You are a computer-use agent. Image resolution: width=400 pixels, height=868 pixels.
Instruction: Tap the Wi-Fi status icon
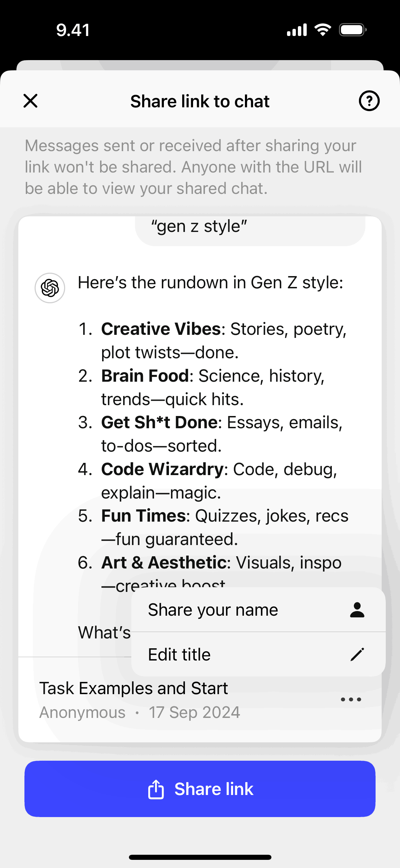323,30
